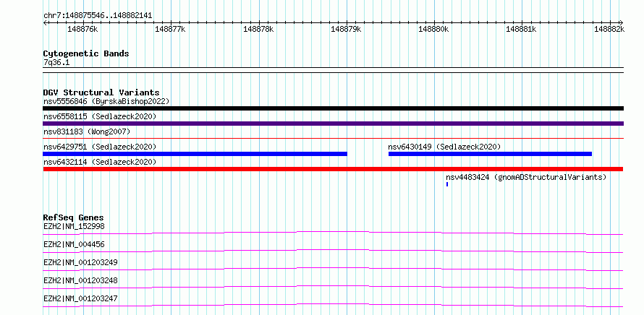Open the EZH2|NM_001203249 transcript label

pos(80,262)
